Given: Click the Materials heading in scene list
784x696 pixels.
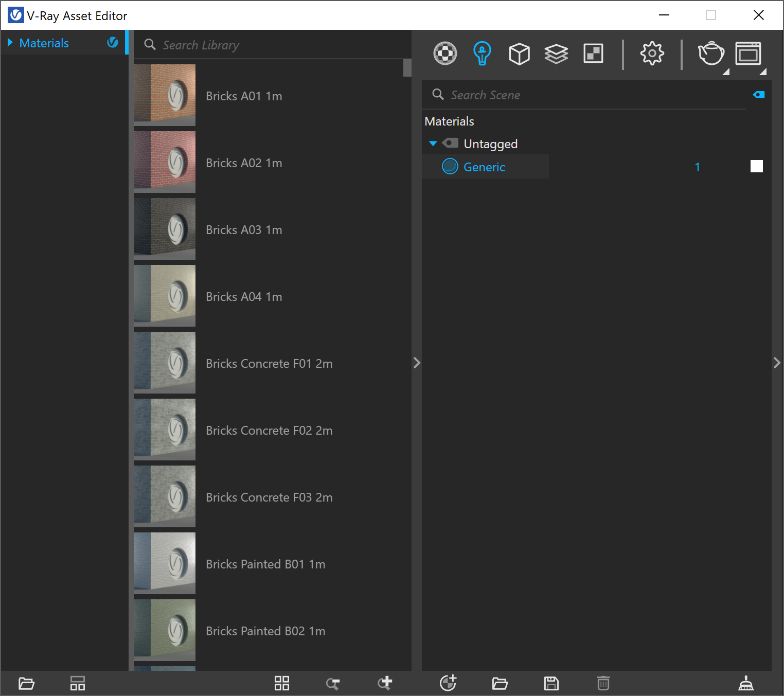Looking at the screenshot, I should pyautogui.click(x=449, y=121).
